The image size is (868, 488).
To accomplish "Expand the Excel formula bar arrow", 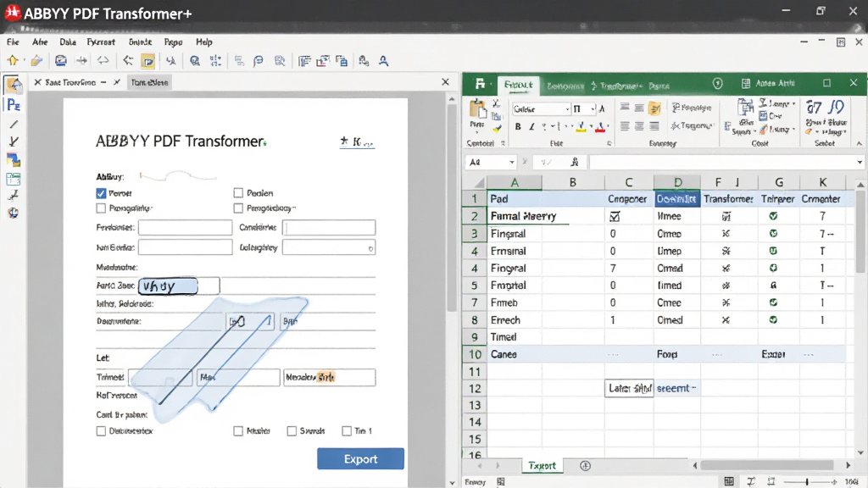I will 860,162.
